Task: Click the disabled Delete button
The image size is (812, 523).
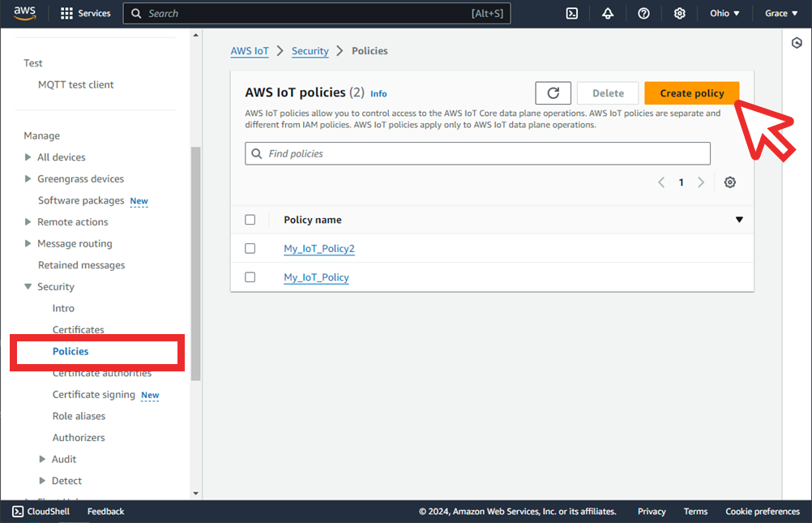Action: (x=608, y=93)
